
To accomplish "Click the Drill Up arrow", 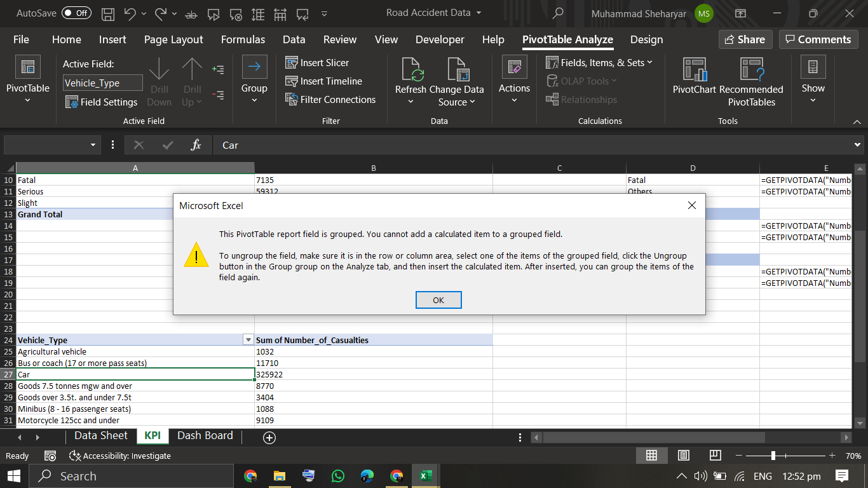I will pos(192,81).
